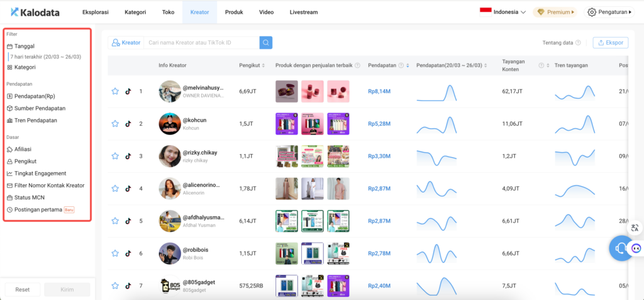Mark @805gadget as favorite with star
The width and height of the screenshot is (644, 300).
(x=115, y=286)
